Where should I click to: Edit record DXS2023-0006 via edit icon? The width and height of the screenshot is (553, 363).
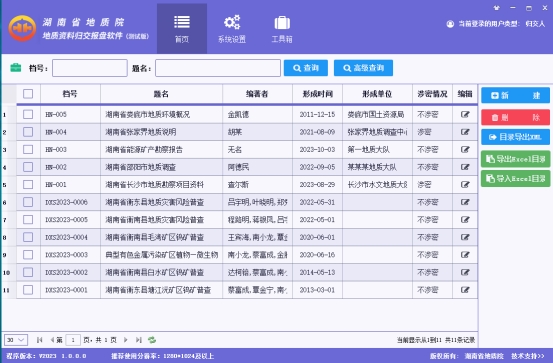(465, 202)
